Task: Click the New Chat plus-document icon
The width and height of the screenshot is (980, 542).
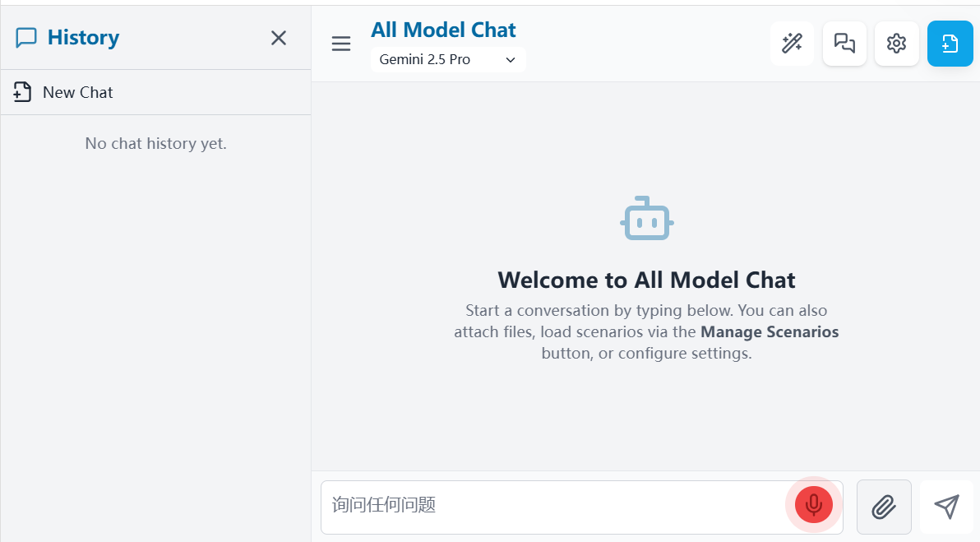Action: coord(22,92)
